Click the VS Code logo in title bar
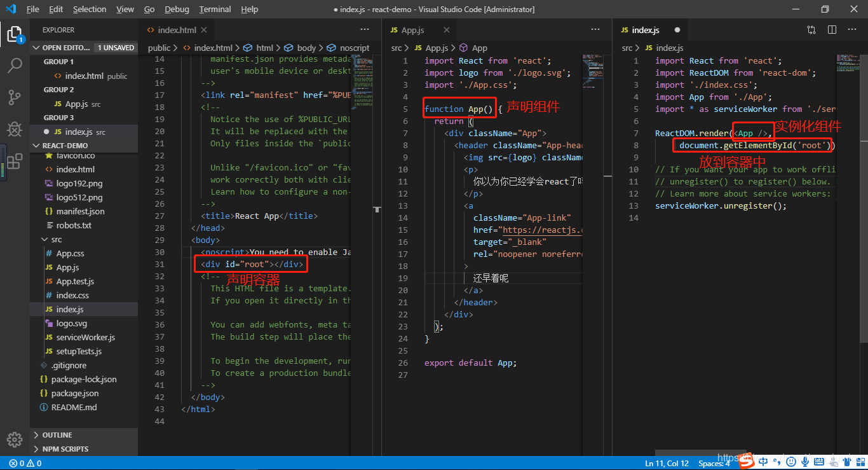The height and width of the screenshot is (470, 868). point(10,9)
